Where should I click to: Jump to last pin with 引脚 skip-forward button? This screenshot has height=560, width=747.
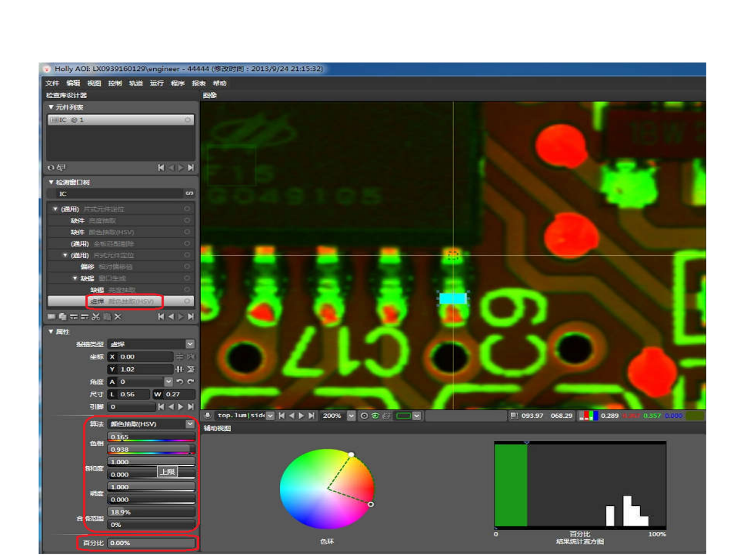(191, 407)
